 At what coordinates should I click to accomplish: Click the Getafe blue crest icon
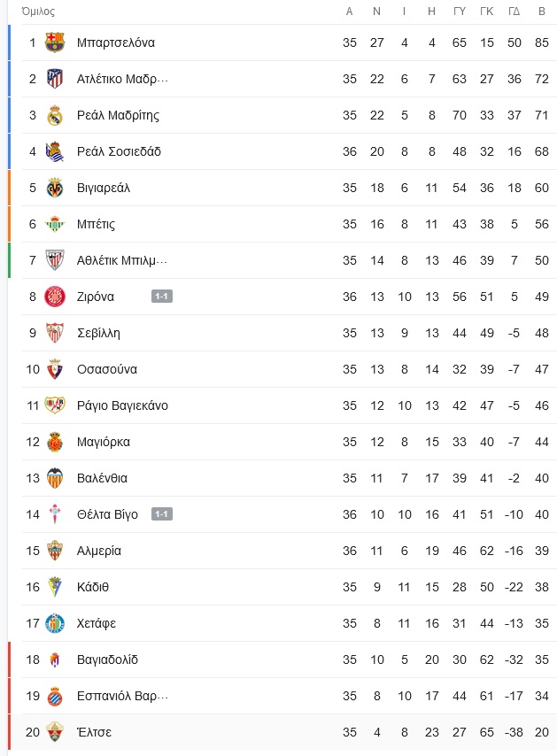coord(55,623)
